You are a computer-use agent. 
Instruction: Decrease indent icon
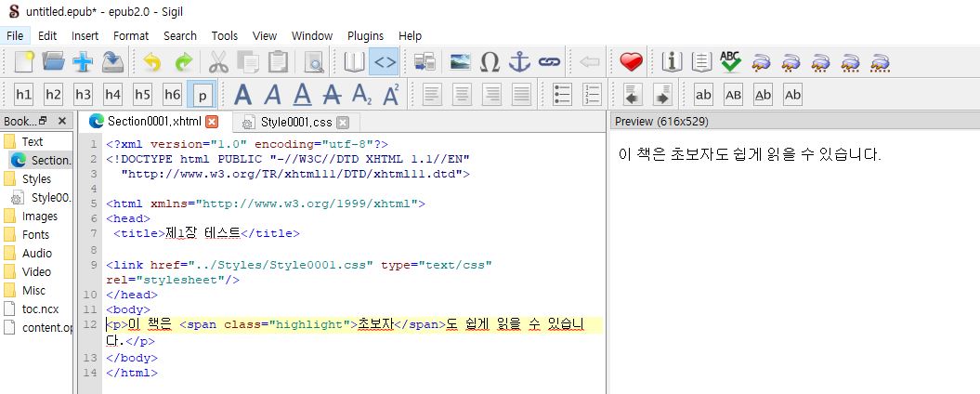click(x=633, y=95)
